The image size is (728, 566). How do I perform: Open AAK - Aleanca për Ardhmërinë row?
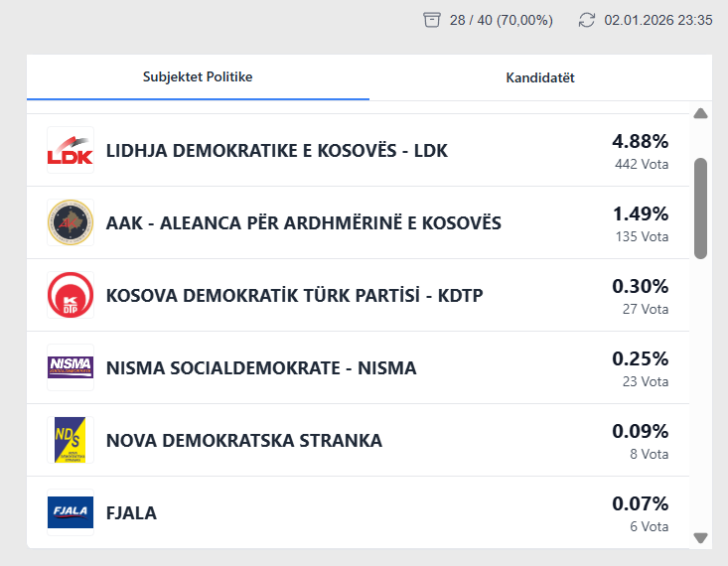point(303,222)
